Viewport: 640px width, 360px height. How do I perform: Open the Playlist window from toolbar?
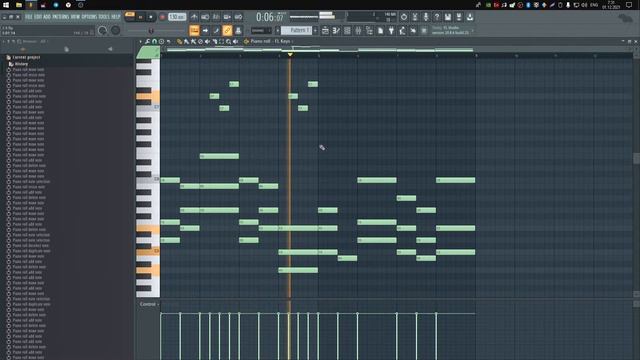click(x=325, y=31)
